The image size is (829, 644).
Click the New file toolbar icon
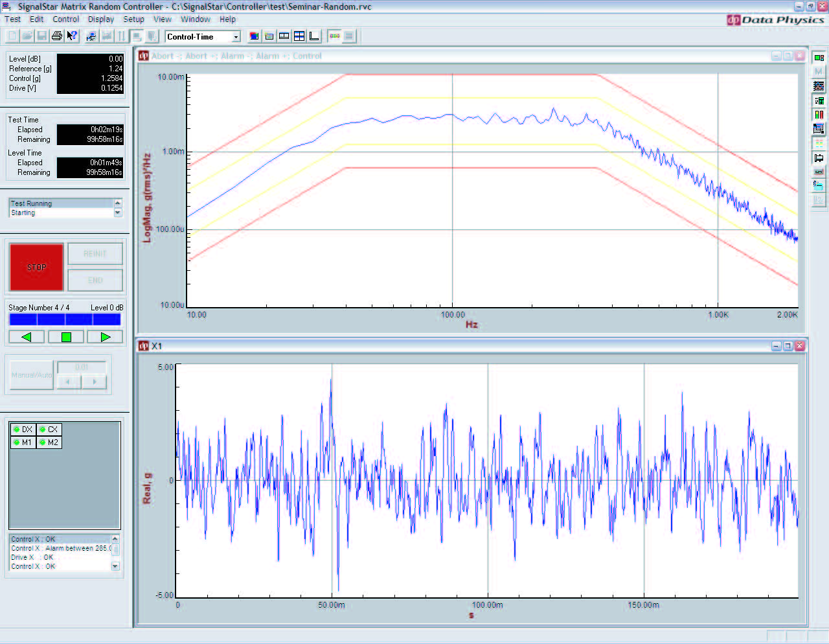tap(12, 36)
